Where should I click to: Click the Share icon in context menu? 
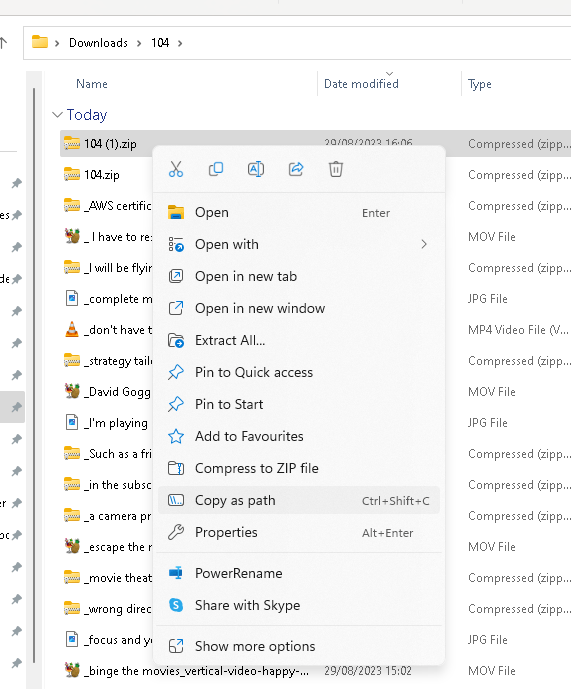pyautogui.click(x=296, y=169)
